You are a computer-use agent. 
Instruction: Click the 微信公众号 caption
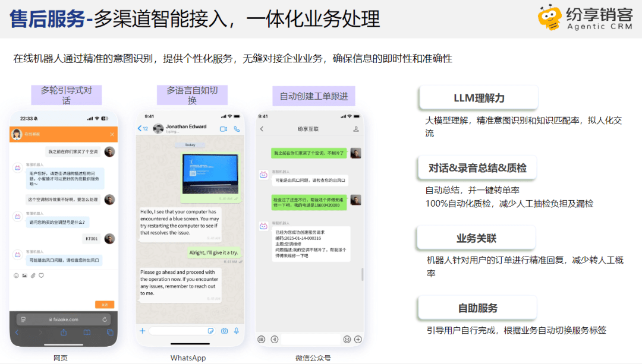(313, 358)
